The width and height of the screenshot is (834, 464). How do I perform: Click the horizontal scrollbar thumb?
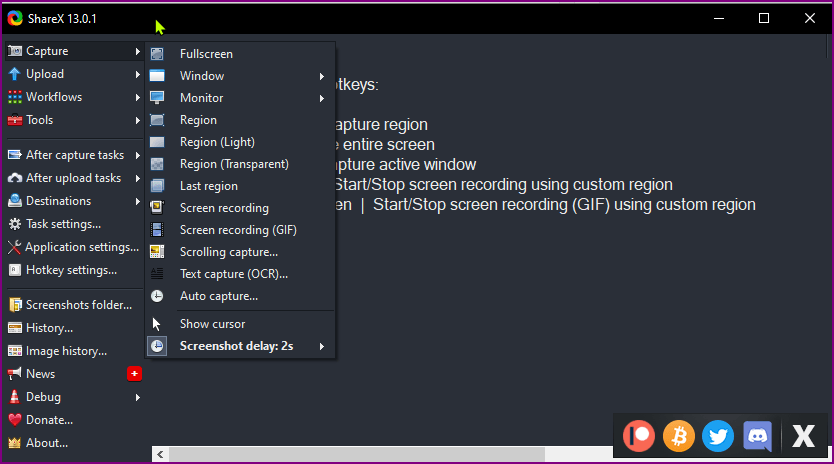(x=357, y=454)
